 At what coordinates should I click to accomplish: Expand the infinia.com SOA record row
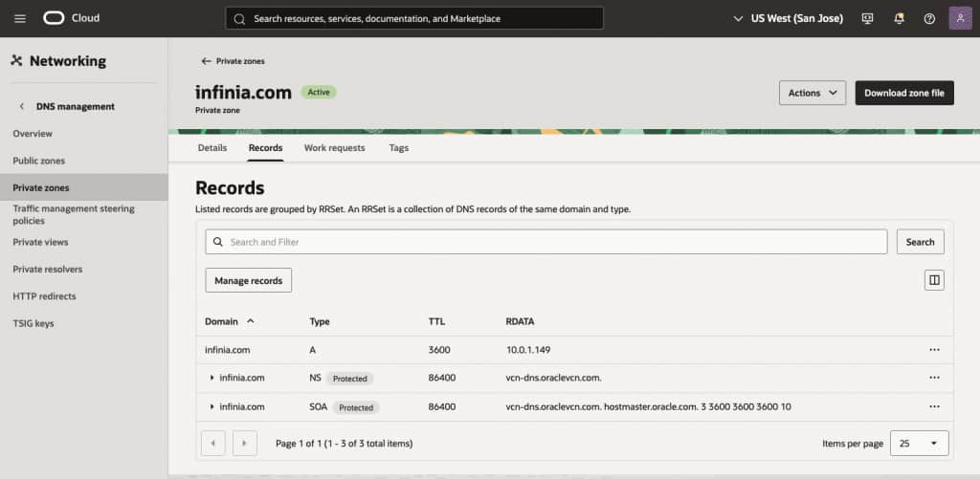tap(212, 406)
